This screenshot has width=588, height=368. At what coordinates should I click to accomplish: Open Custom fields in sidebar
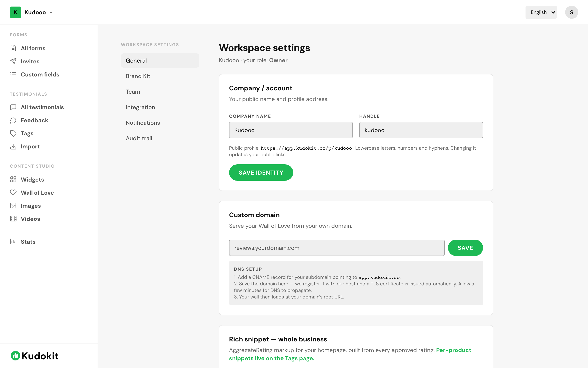pyautogui.click(x=40, y=74)
